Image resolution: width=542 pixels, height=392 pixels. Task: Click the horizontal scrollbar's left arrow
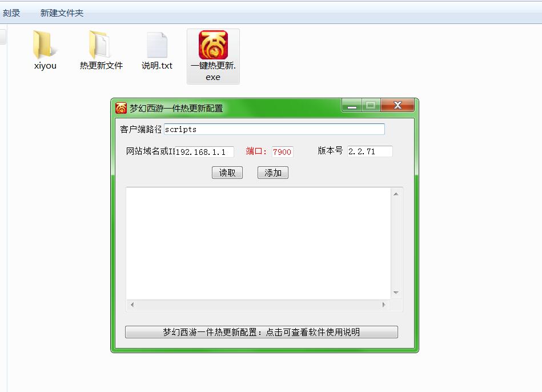[133, 305]
